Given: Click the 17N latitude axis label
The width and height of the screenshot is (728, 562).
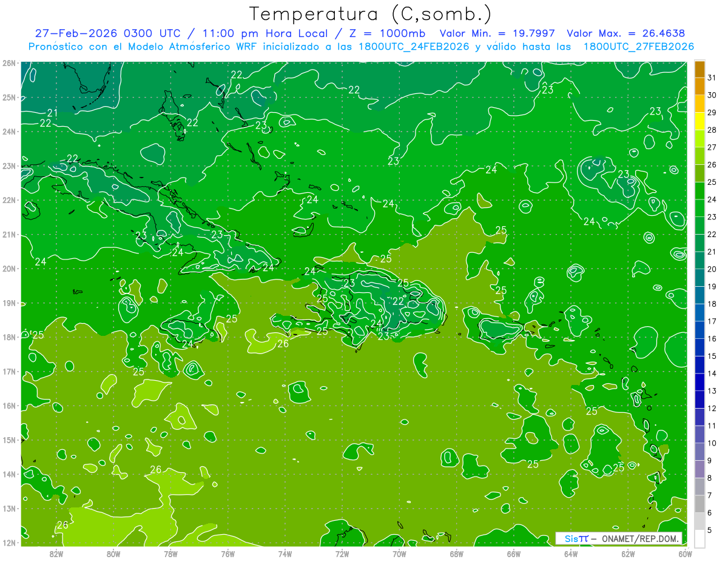Looking at the screenshot, I should 9,371.
